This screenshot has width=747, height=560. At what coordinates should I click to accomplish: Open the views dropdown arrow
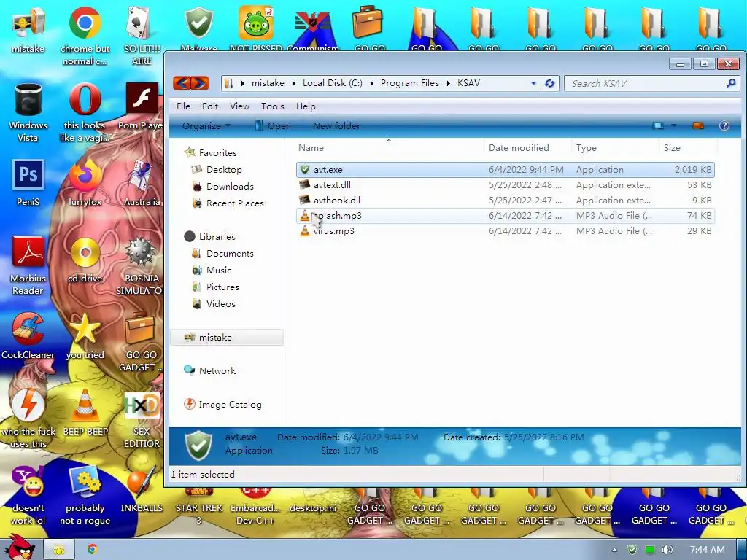[x=673, y=125]
